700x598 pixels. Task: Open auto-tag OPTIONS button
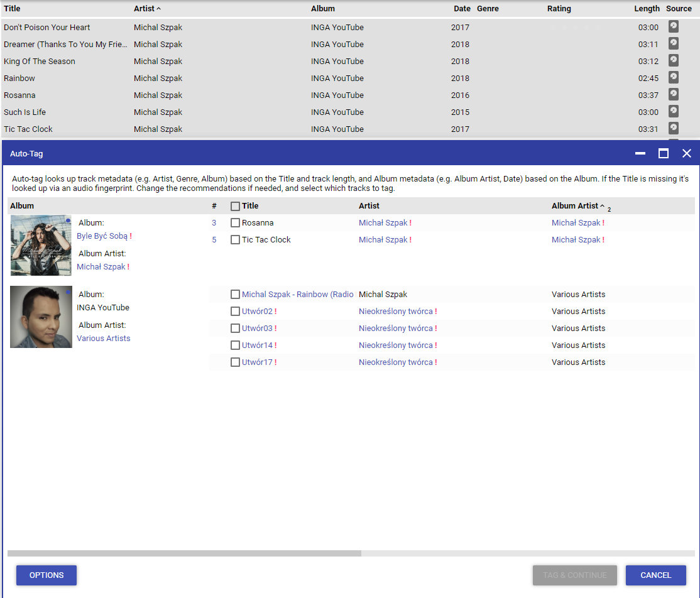point(46,575)
